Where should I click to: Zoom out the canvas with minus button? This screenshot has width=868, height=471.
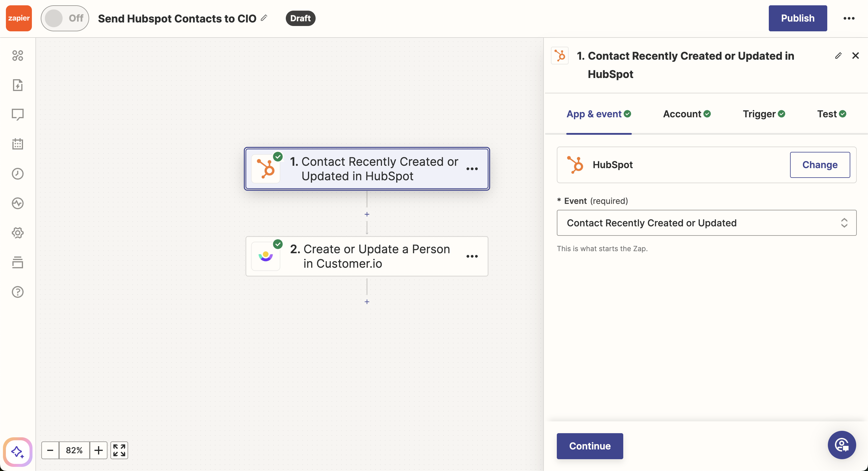point(50,450)
